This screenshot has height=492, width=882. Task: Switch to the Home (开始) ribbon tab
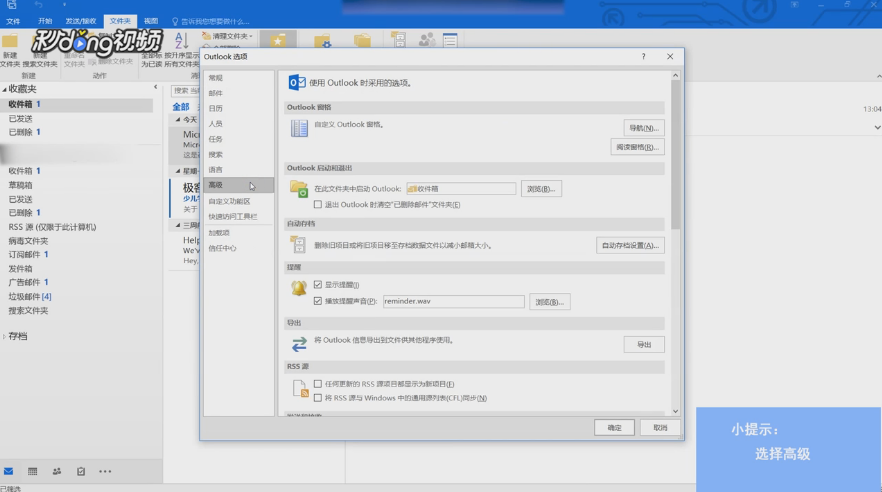[45, 21]
